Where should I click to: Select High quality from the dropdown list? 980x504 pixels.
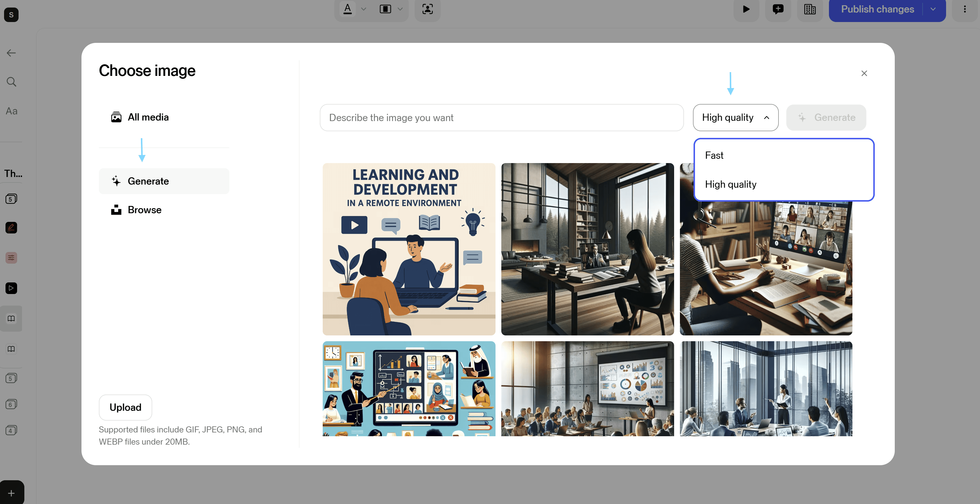[x=730, y=184]
